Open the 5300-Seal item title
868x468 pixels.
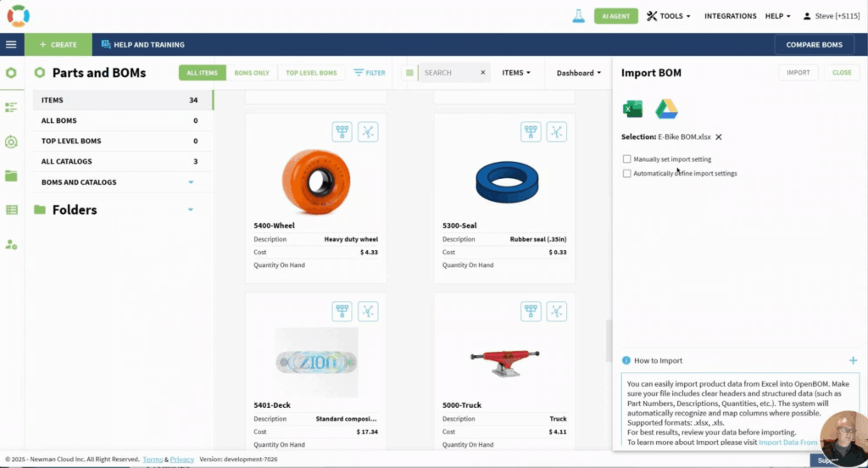click(x=459, y=226)
